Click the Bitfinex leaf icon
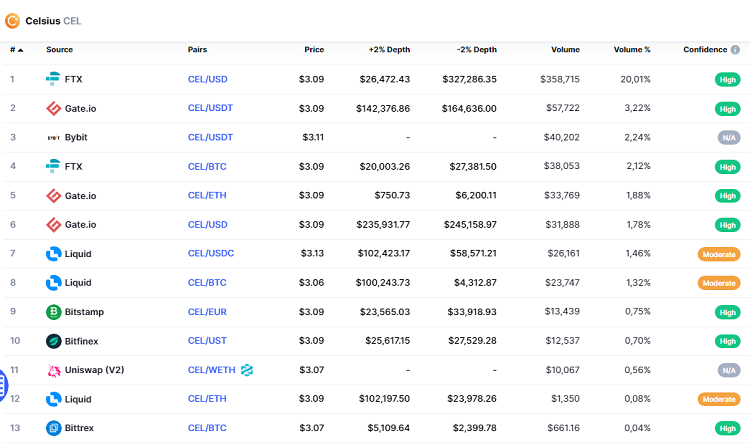 54,341
